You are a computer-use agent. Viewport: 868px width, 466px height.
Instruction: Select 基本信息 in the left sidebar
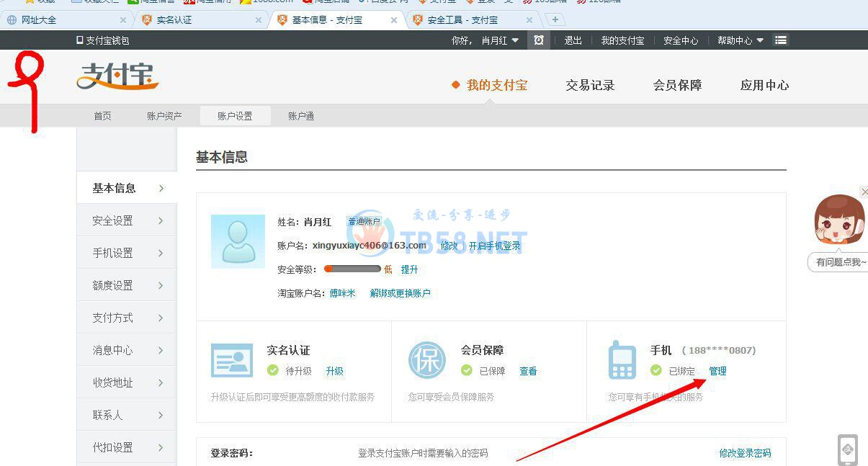(x=127, y=188)
